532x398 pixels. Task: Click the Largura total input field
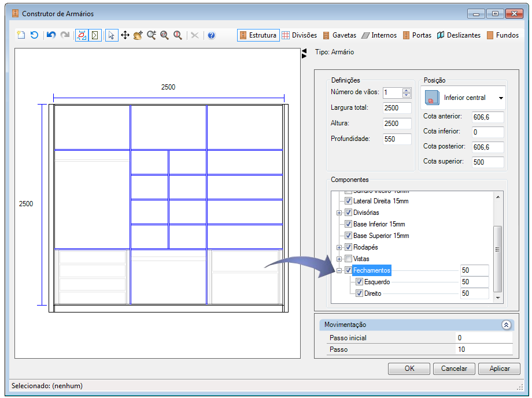point(397,108)
